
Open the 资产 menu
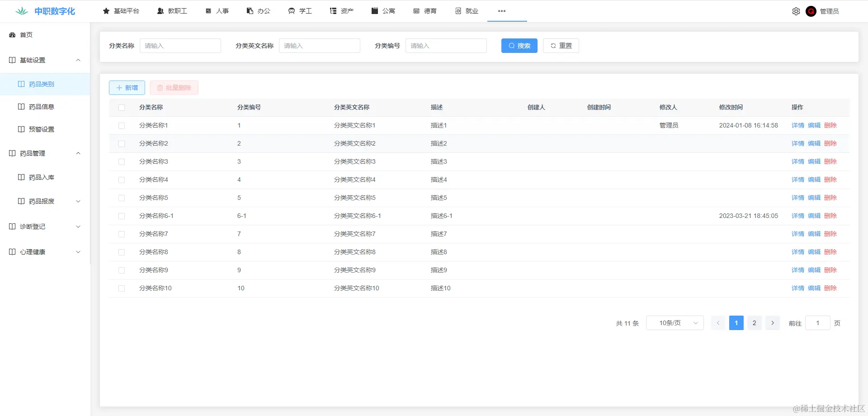pos(342,11)
